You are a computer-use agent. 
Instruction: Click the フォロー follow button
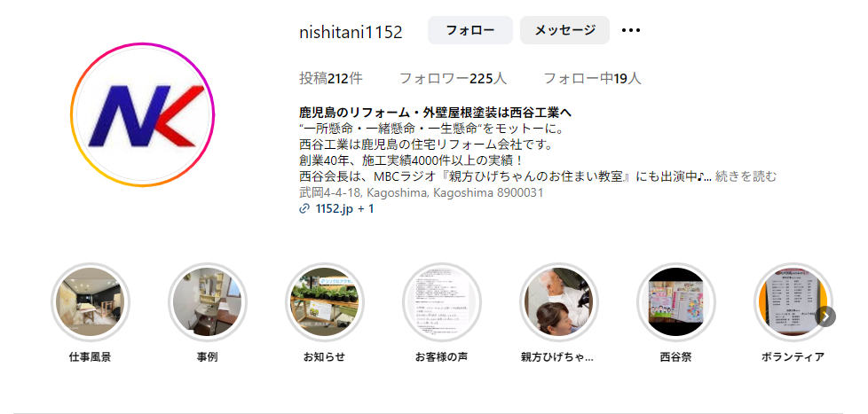pos(470,30)
